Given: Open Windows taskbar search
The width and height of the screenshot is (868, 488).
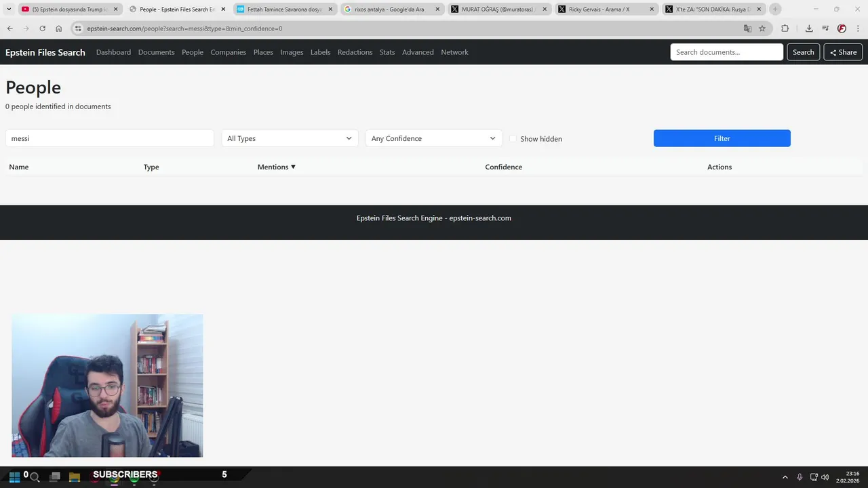Looking at the screenshot, I should [35, 477].
